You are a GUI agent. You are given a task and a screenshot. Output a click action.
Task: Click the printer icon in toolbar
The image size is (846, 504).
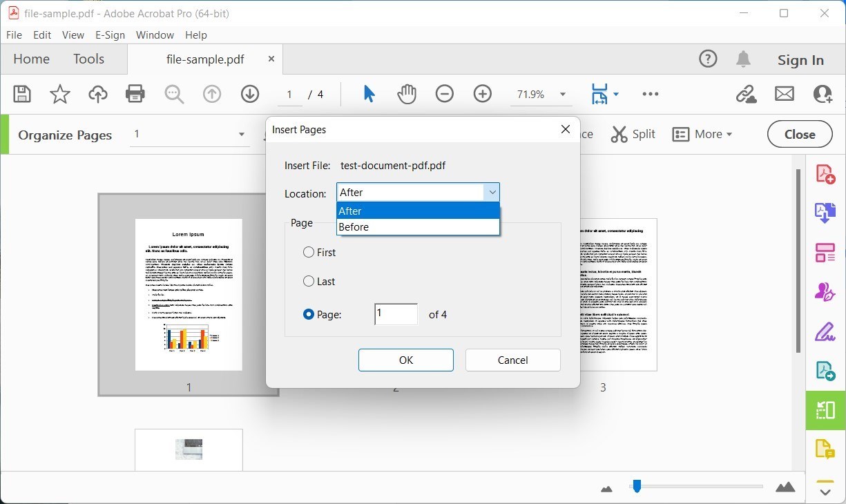tap(135, 94)
